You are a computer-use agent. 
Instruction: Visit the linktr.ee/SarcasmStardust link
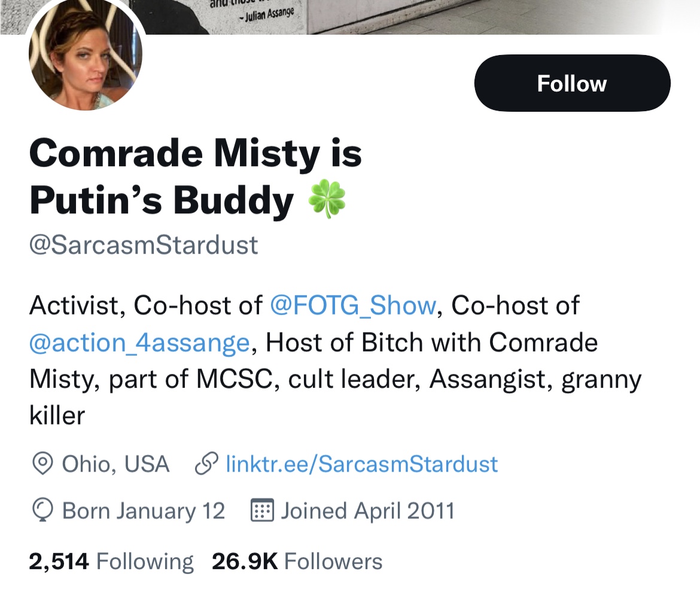pyautogui.click(x=361, y=464)
